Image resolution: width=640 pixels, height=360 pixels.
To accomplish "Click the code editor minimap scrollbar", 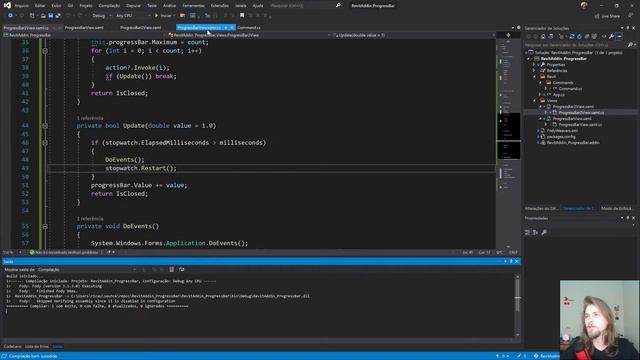I will click(508, 143).
